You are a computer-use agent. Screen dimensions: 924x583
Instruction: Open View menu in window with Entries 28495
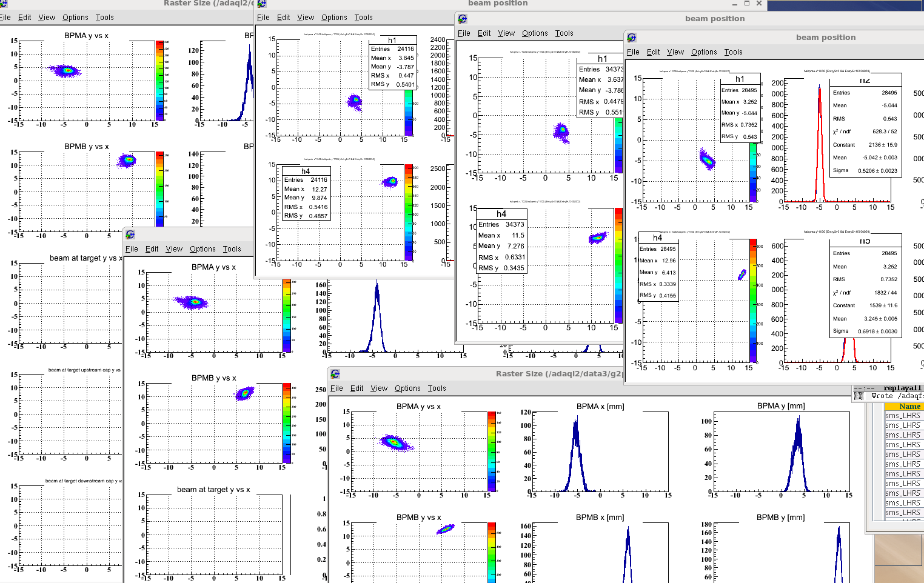(x=675, y=52)
